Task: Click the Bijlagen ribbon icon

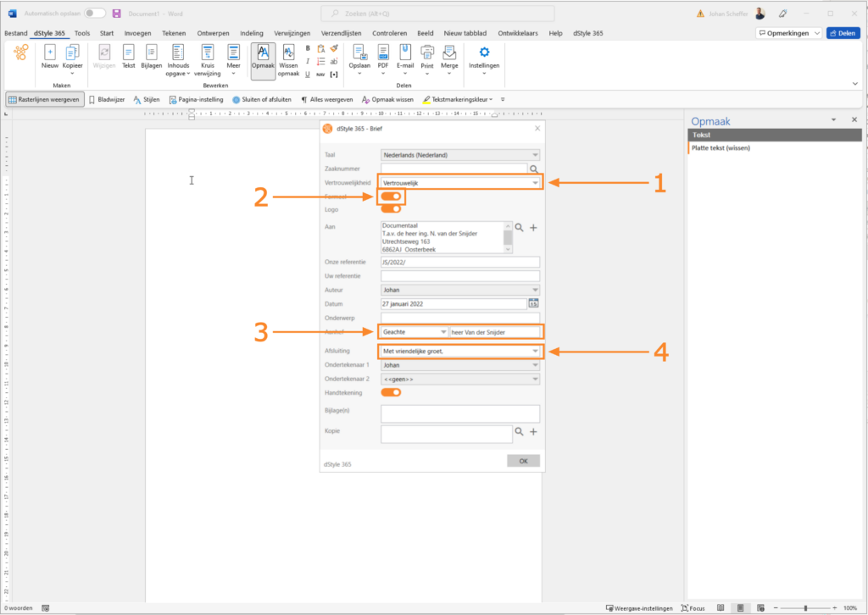Action: (151, 53)
